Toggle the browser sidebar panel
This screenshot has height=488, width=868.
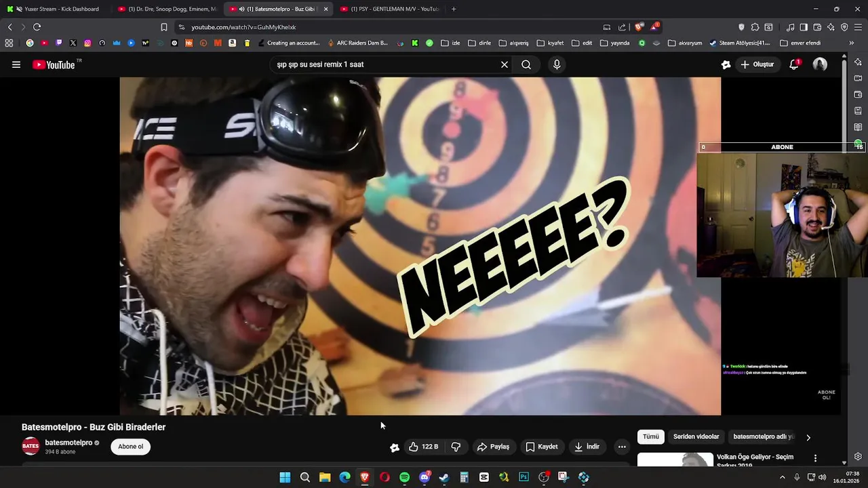pyautogui.click(x=804, y=27)
